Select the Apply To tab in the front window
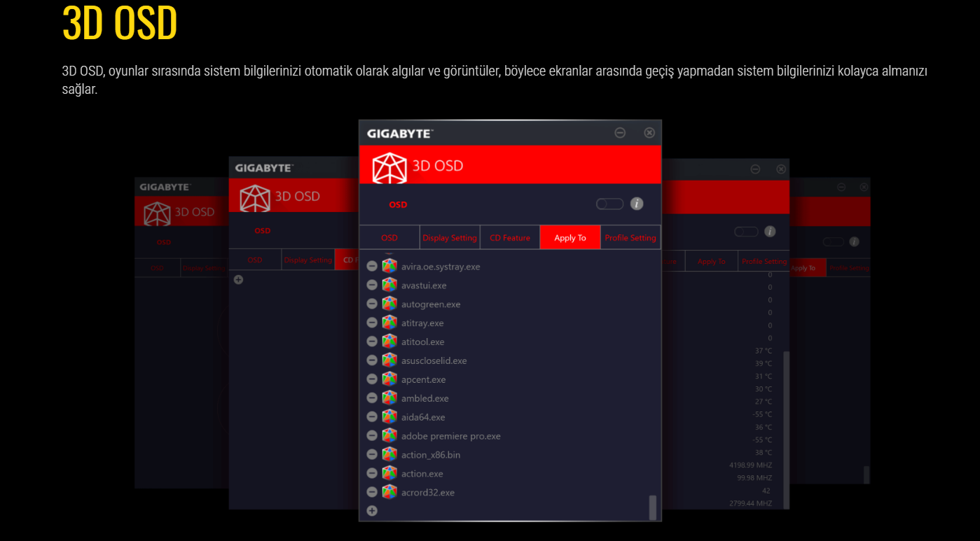Screen dimensions: 980x541 [x=570, y=238]
